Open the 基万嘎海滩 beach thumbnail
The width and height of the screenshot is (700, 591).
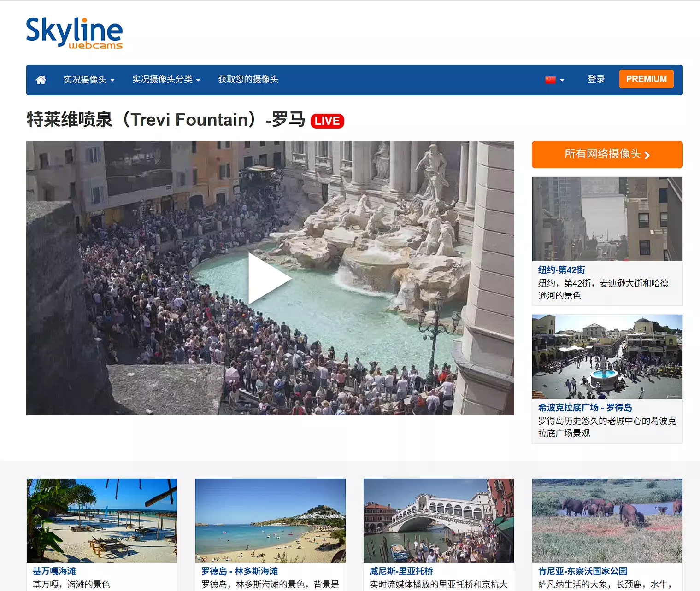pos(102,521)
